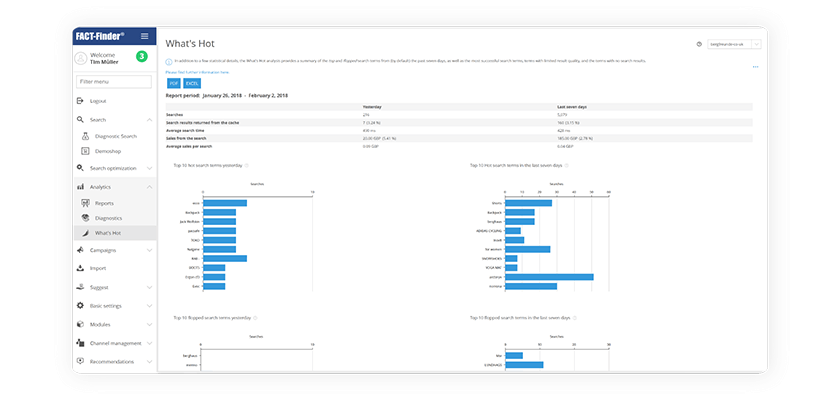Click the Logout icon
The height and width of the screenshot is (400, 840).
(x=80, y=101)
